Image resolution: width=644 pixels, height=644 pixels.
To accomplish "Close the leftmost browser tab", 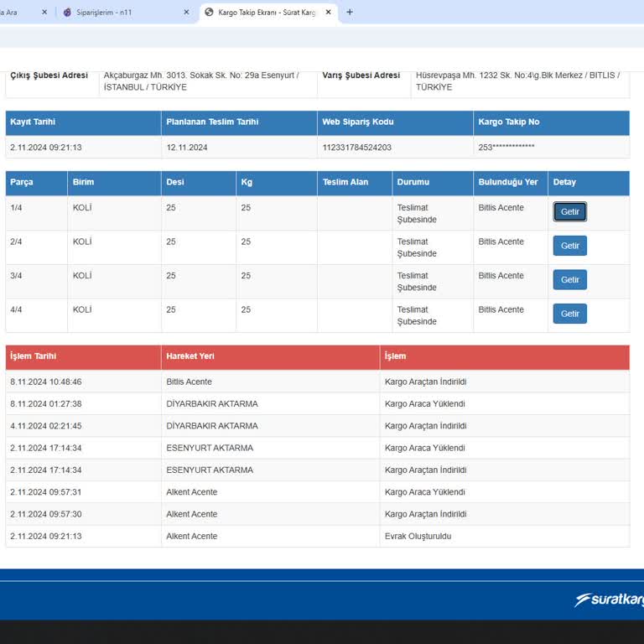I will tap(44, 13).
